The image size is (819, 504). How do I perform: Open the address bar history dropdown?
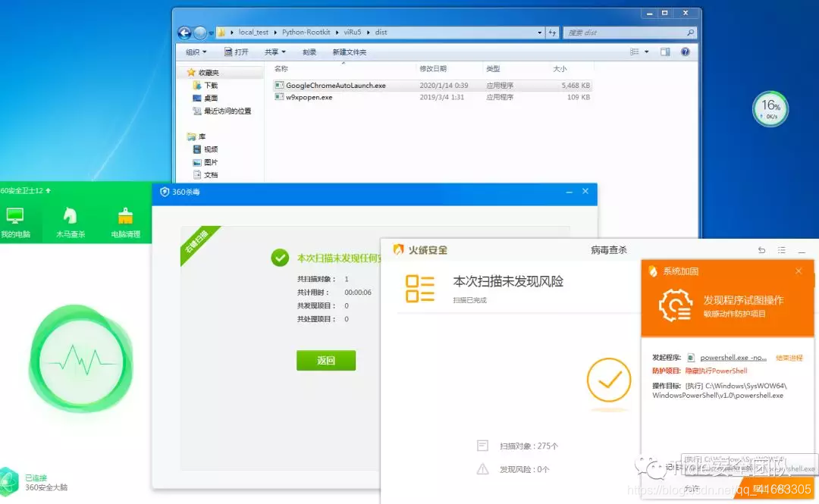click(540, 33)
